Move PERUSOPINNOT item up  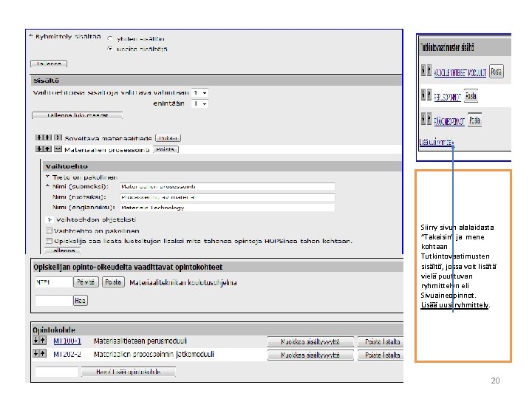(x=429, y=95)
